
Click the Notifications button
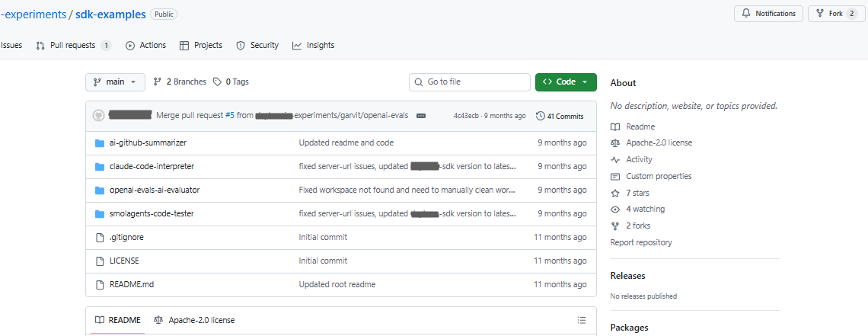coord(768,14)
